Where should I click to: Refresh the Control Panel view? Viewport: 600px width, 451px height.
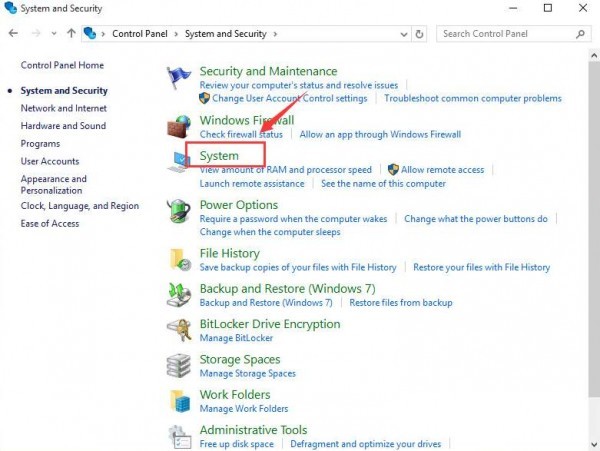[x=419, y=34]
